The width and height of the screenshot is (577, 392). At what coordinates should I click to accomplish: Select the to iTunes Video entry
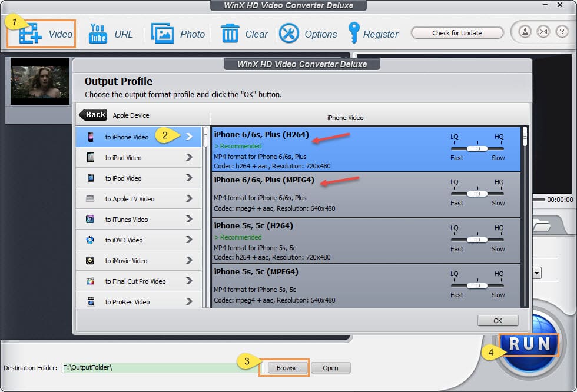click(x=127, y=220)
